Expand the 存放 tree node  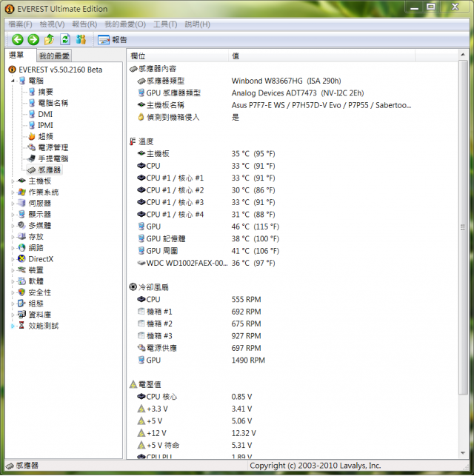[x=13, y=237]
